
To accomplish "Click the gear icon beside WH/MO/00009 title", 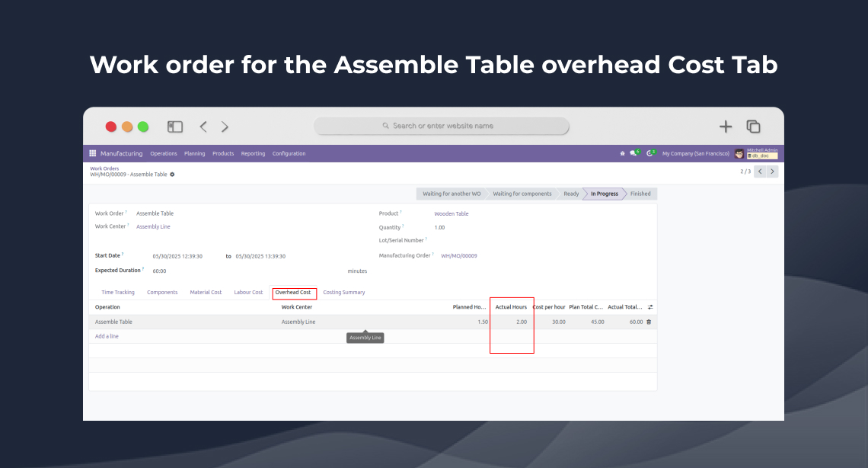I will (172, 175).
